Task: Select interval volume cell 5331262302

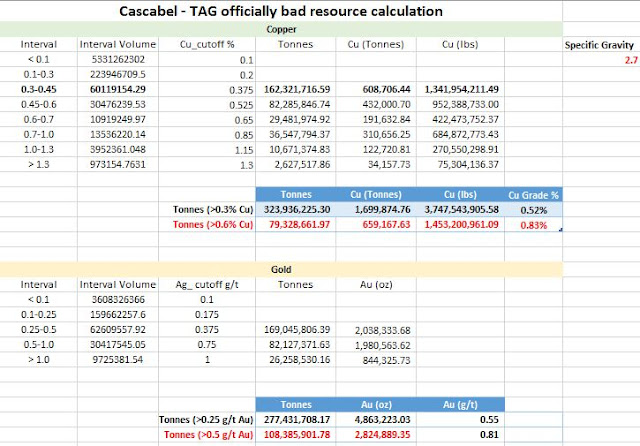Action: (x=118, y=60)
